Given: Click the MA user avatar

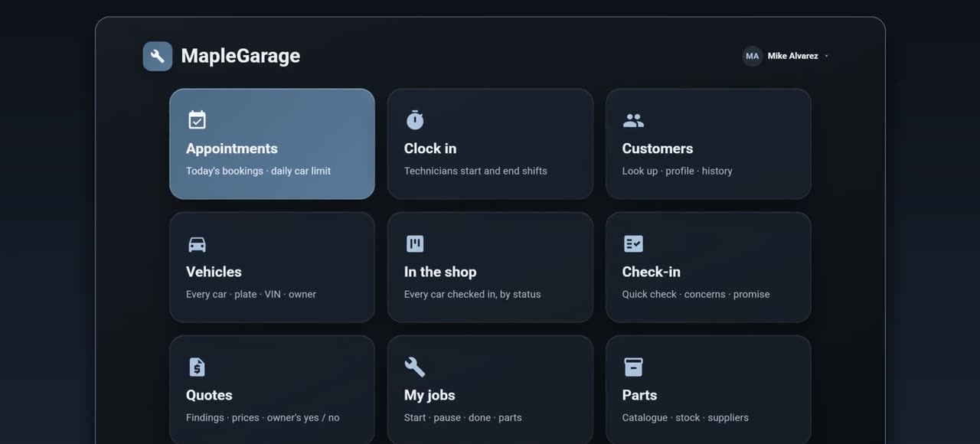Looking at the screenshot, I should pos(752,56).
